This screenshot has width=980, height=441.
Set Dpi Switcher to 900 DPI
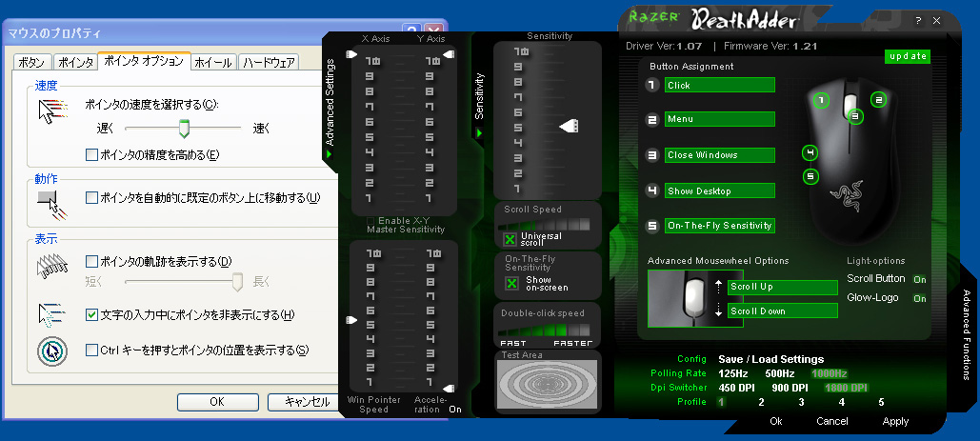point(790,388)
